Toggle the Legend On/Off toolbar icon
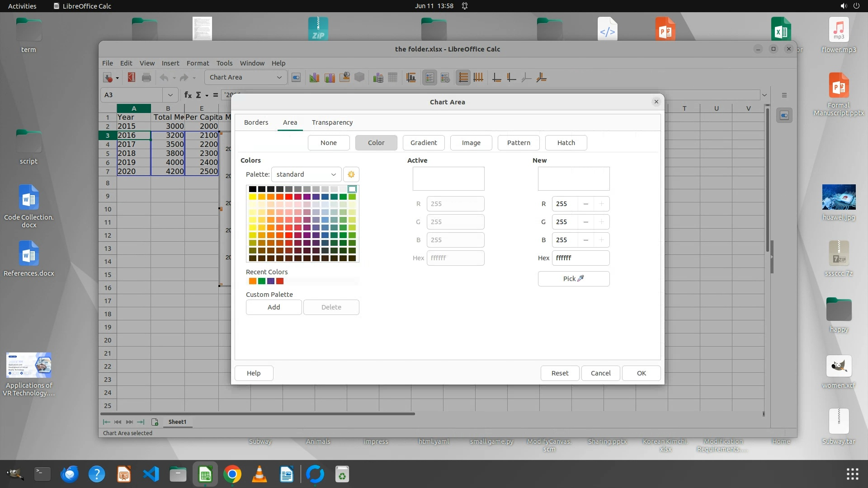The image size is (868, 488). [429, 78]
